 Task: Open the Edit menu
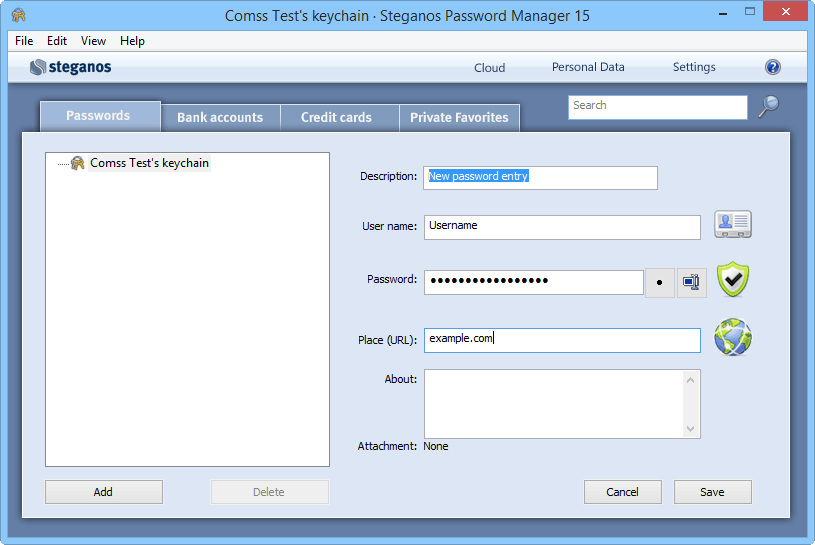coord(57,41)
